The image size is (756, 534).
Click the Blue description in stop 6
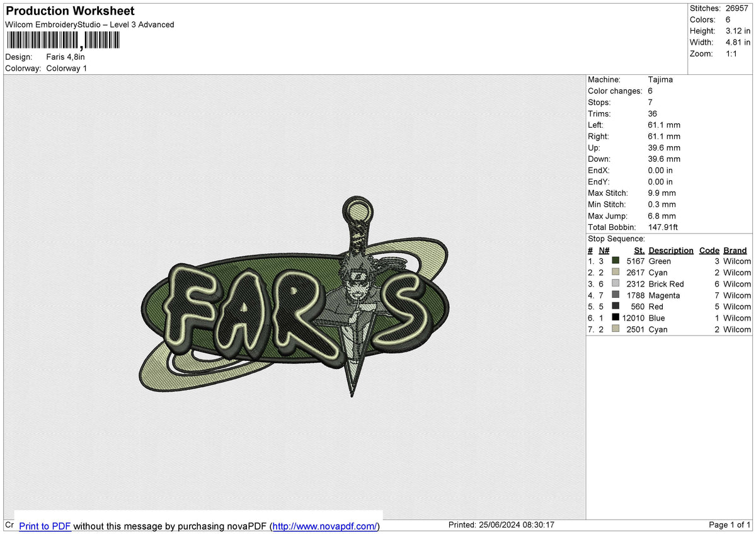[656, 318]
